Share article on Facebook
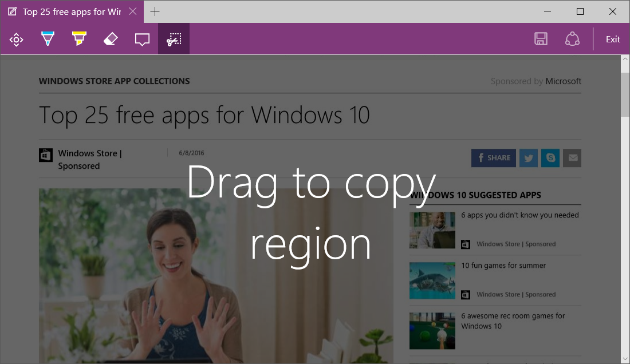This screenshot has width=630, height=364. [493, 158]
